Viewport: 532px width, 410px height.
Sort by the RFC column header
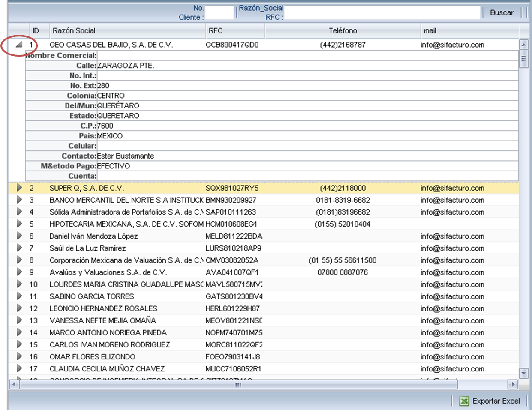click(235, 30)
